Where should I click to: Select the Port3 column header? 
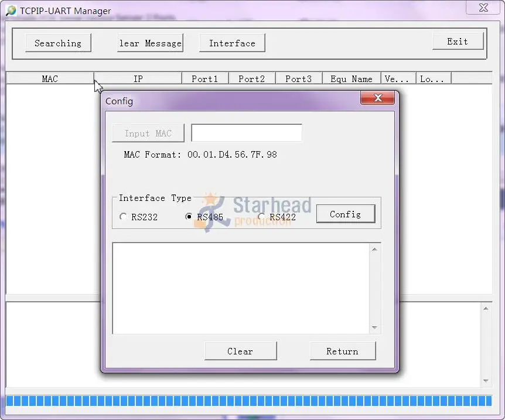(x=299, y=78)
